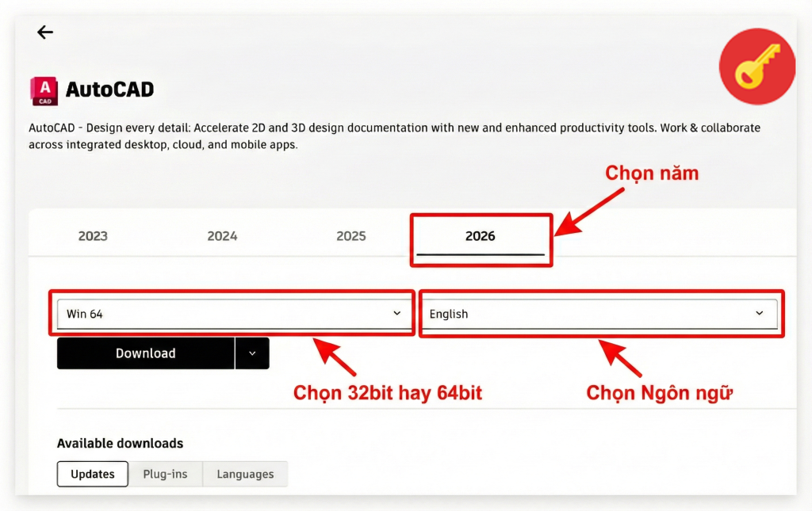Select the 2025 version tab
812x511 pixels.
coord(351,236)
